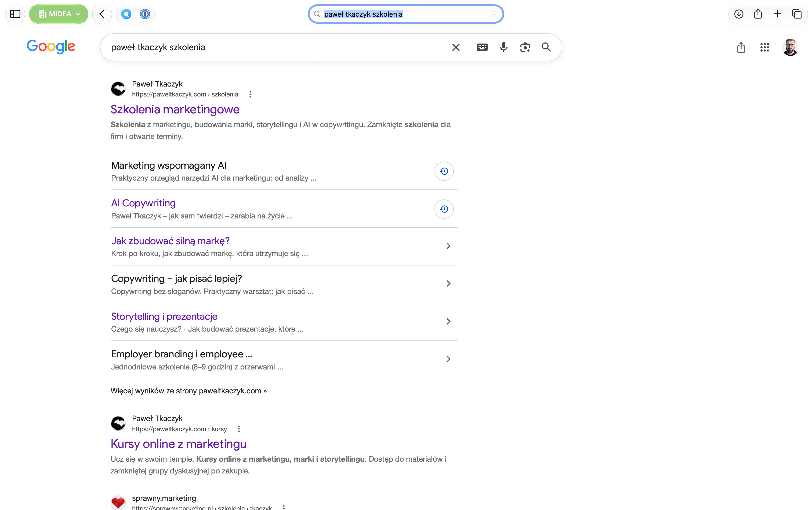Click the Safari address bar field

tap(406, 14)
